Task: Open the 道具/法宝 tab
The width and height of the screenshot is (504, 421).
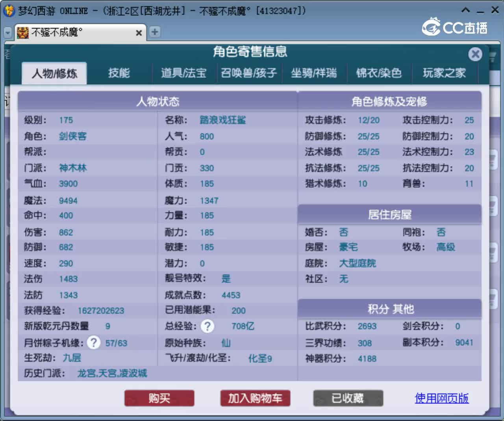Action: coord(184,73)
